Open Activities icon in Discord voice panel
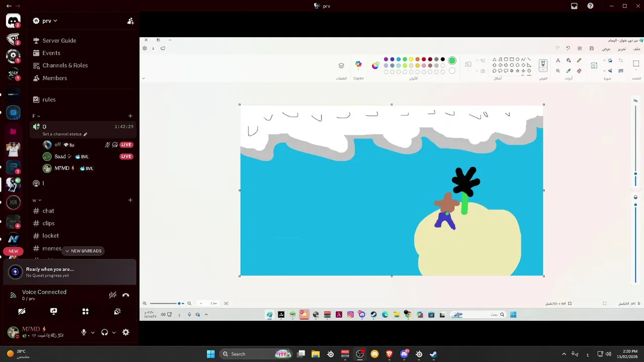The image size is (644, 362). tap(86, 311)
